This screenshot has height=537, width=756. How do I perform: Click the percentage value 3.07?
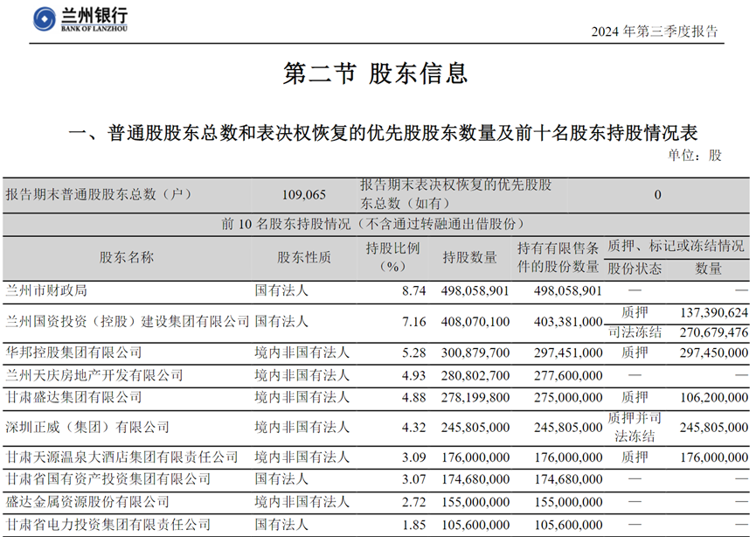414,479
